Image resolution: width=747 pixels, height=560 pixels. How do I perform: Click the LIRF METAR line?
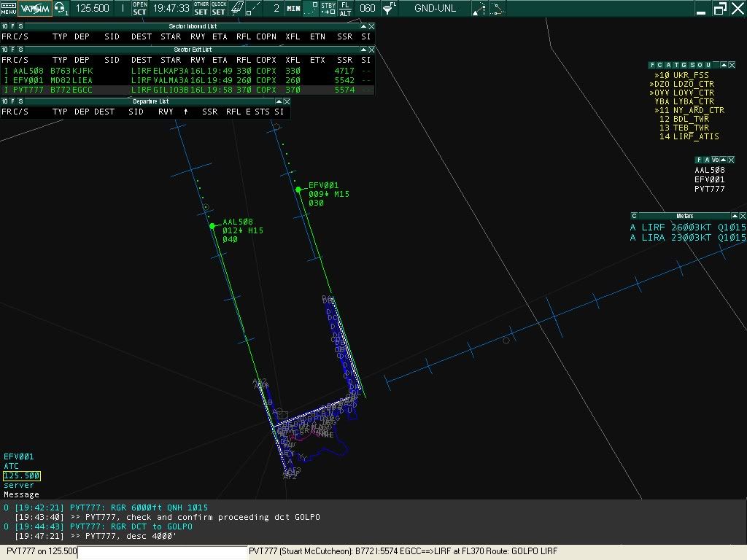(688, 227)
